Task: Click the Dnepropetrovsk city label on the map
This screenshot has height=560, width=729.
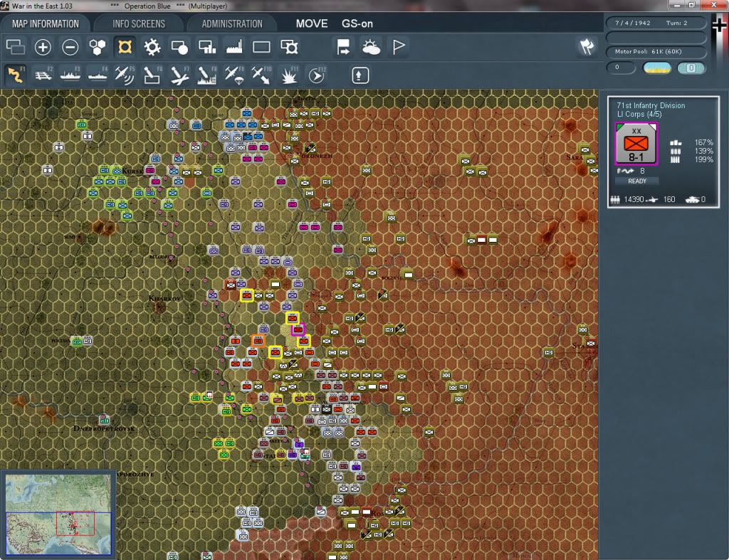Action: [x=104, y=428]
